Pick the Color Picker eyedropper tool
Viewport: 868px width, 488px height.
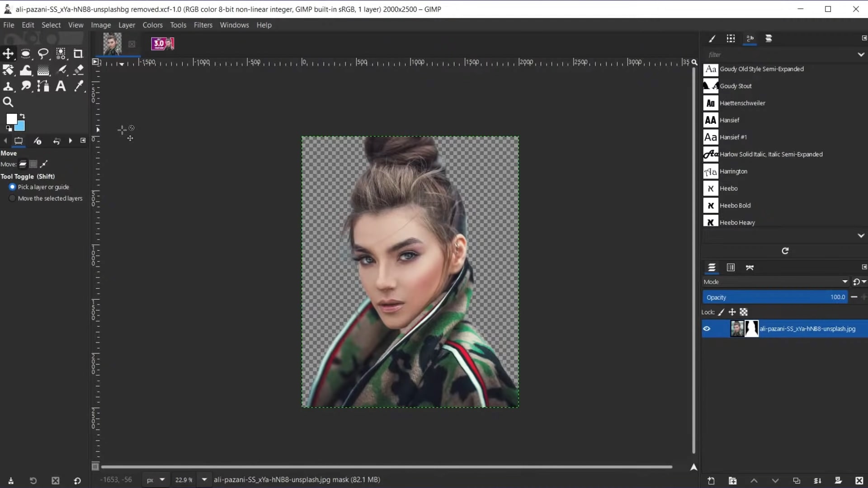click(78, 86)
